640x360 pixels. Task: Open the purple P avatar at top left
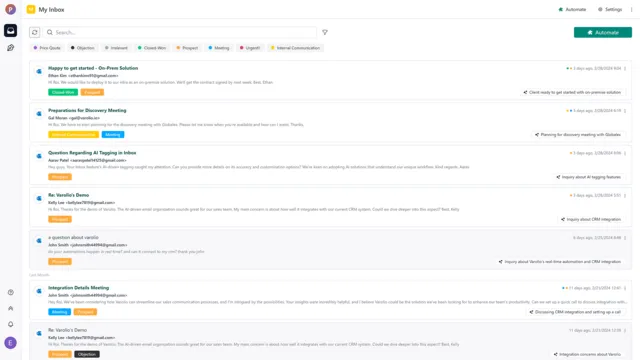(11, 9)
